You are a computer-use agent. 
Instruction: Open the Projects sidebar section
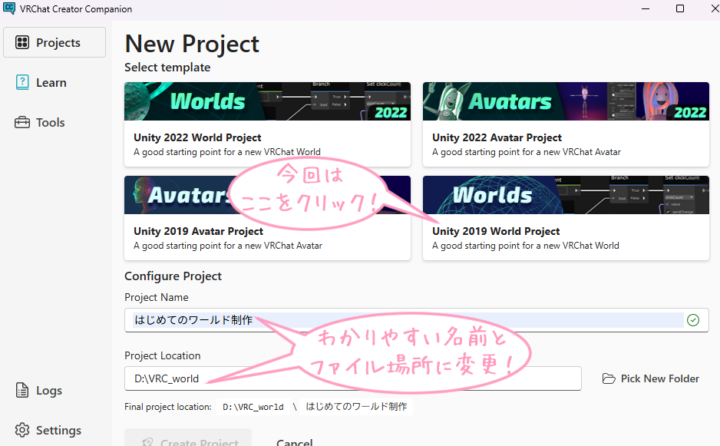click(x=54, y=42)
